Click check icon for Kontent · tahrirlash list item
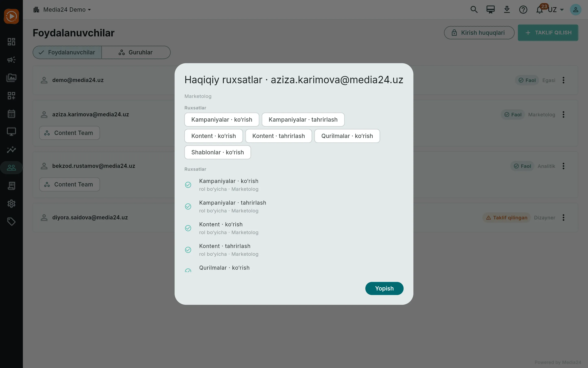Image resolution: width=588 pixels, height=368 pixels. pyautogui.click(x=188, y=250)
